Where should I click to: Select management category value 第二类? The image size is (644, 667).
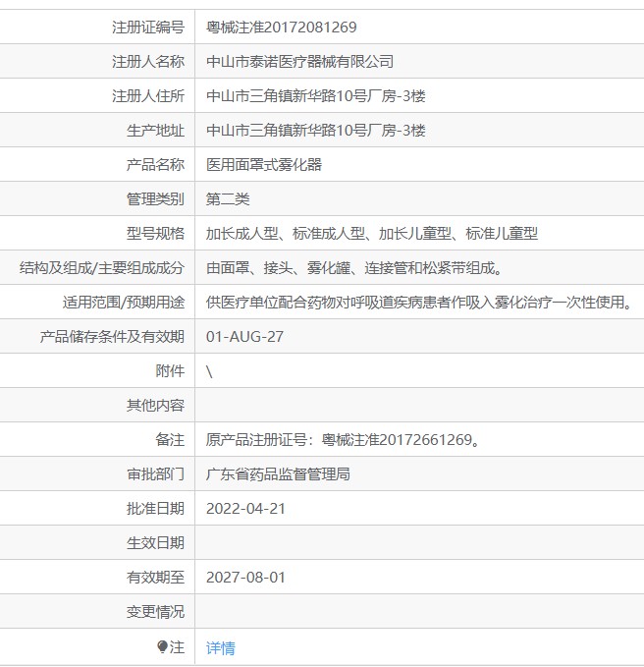228,199
